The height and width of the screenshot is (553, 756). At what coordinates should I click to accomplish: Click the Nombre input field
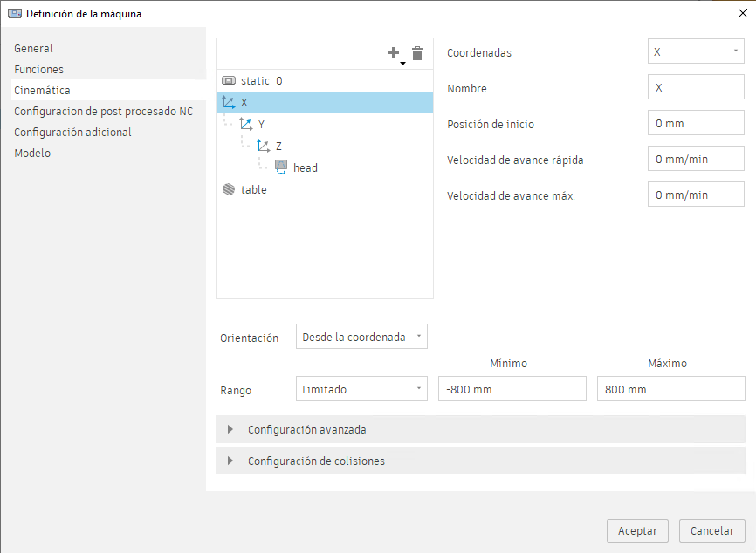[696, 87]
